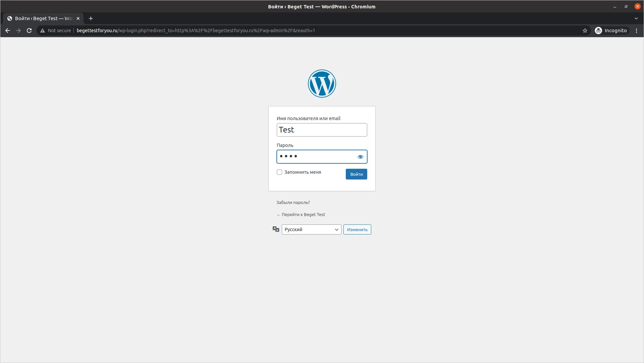Click the Not secure warning icon
644x363 pixels.
[x=43, y=31]
